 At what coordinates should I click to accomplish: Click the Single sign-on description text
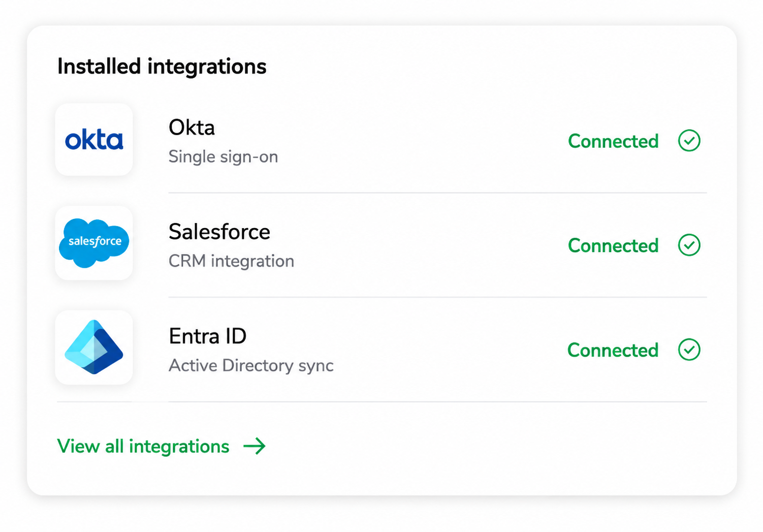224,157
